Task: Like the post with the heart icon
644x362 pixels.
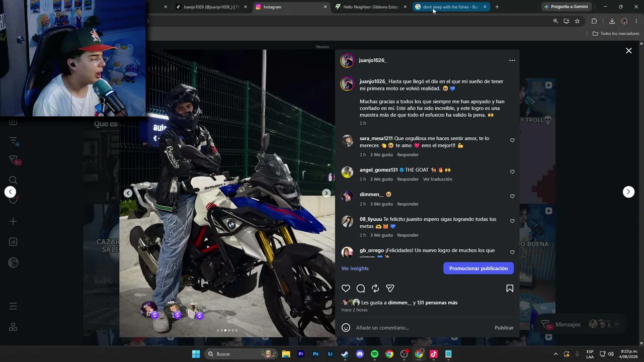Action: pos(346,288)
